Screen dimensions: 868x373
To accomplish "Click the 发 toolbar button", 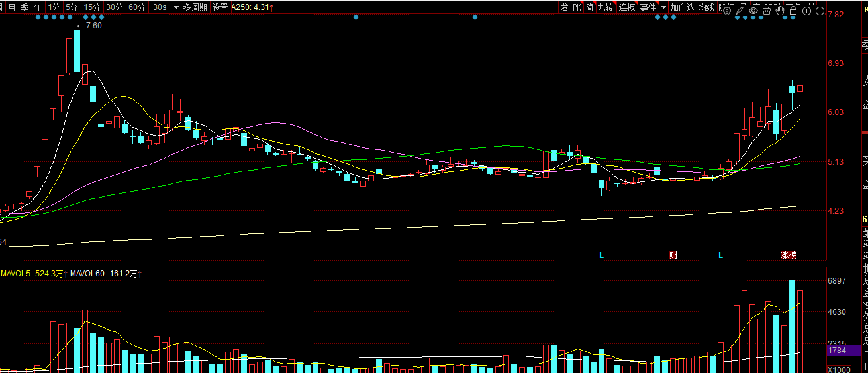I will point(564,7).
